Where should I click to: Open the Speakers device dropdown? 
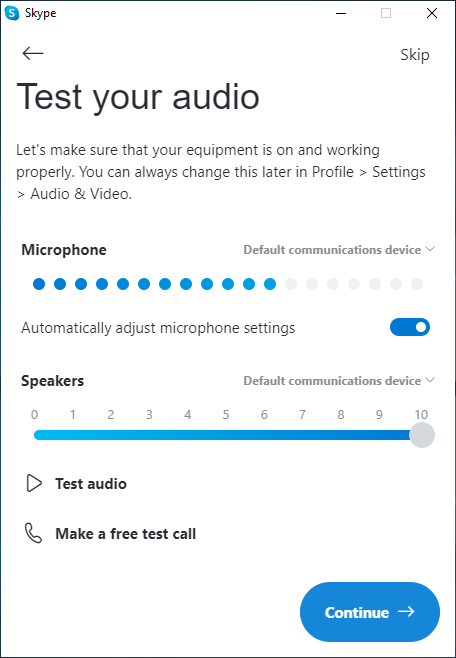[x=339, y=381]
